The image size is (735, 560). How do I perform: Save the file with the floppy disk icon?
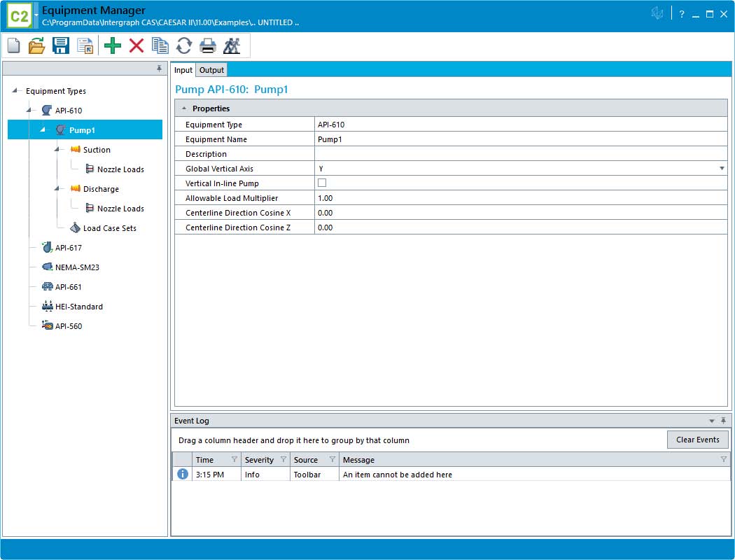coord(61,45)
